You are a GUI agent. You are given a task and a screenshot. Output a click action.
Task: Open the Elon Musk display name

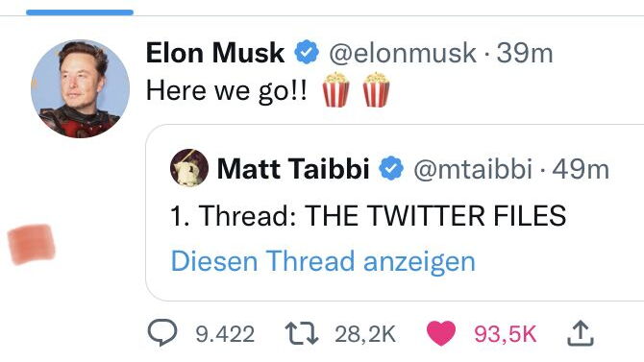[214, 53]
